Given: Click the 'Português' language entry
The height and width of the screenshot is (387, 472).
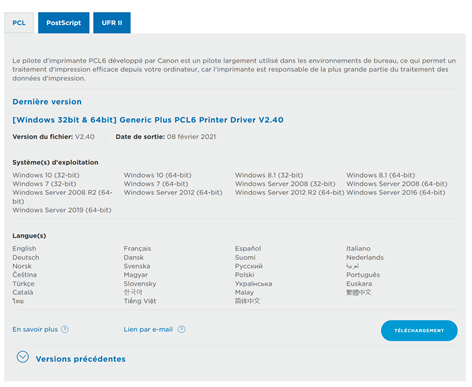Looking at the screenshot, I should click(x=363, y=275).
